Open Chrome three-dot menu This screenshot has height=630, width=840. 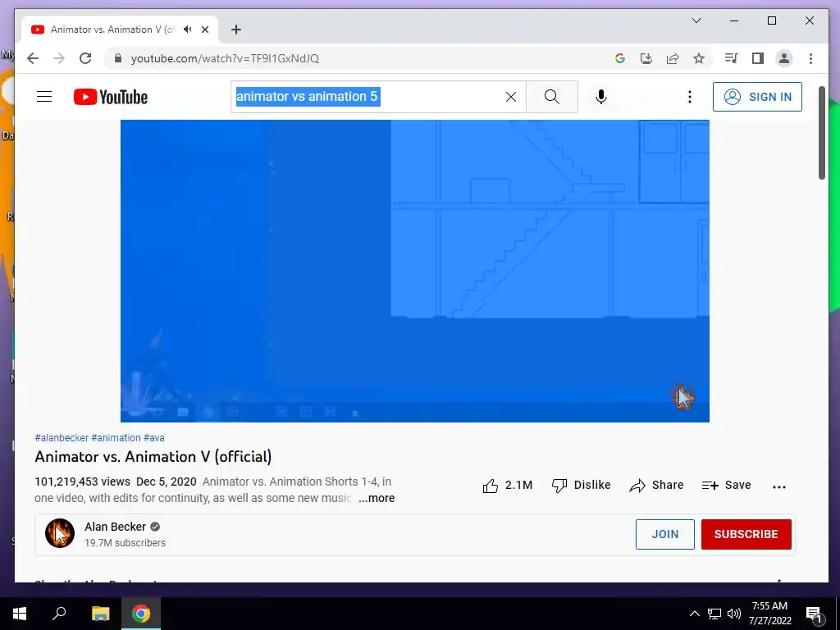(810, 58)
